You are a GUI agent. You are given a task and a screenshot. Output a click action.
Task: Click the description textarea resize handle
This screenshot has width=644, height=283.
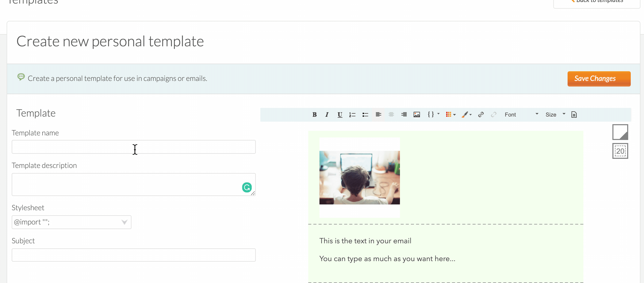[x=253, y=193]
